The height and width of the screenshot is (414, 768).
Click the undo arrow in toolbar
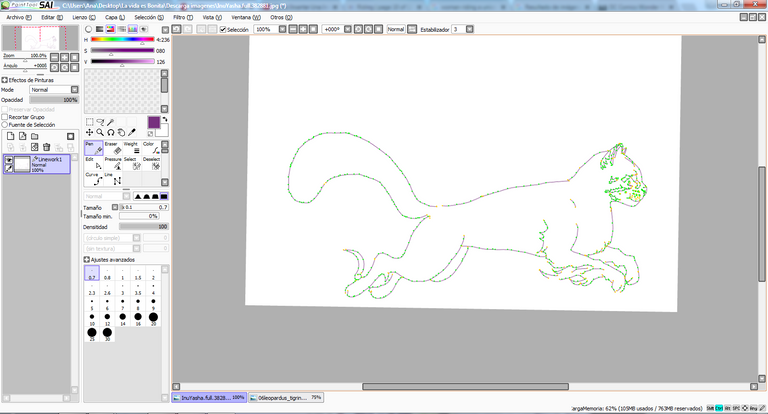point(176,29)
